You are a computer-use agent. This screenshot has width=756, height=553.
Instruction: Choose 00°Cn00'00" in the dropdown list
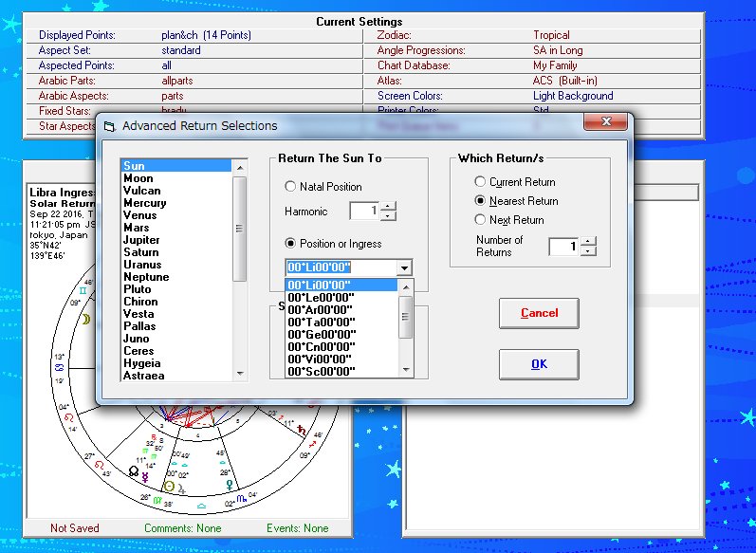pos(321,346)
